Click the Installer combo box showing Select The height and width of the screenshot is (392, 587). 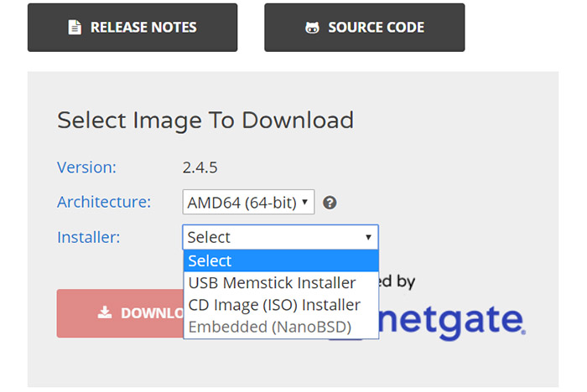(x=280, y=237)
